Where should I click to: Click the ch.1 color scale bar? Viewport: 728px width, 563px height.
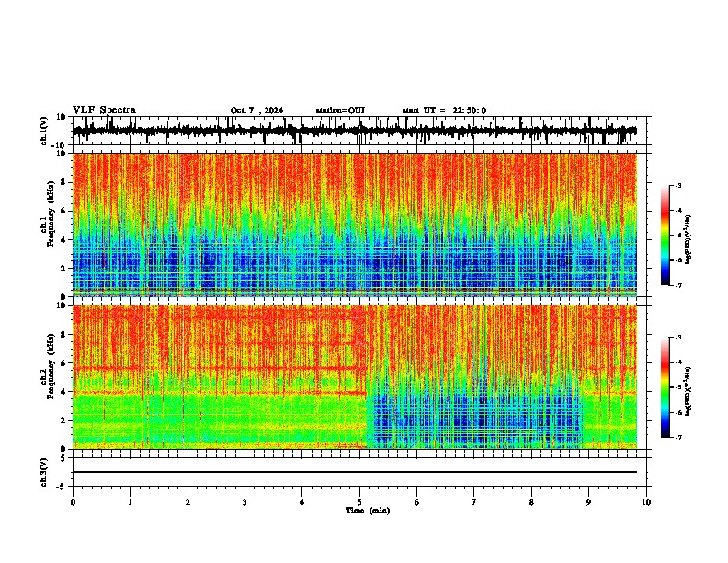point(665,236)
